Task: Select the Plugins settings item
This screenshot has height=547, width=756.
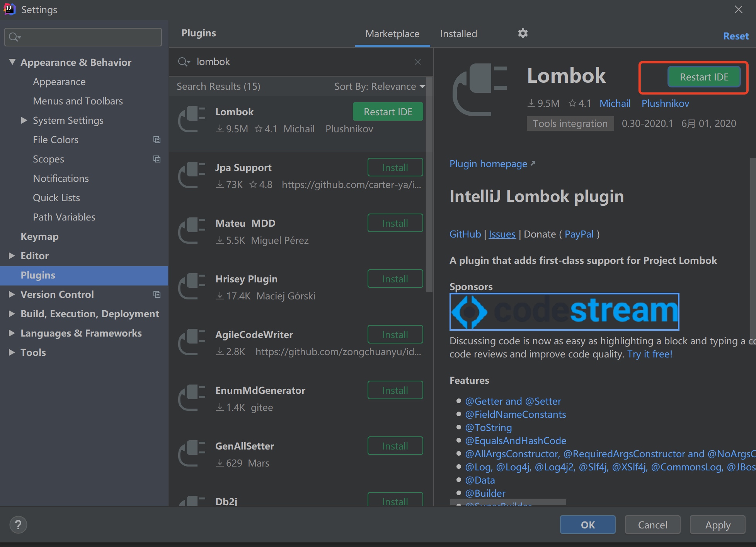Action: pyautogui.click(x=84, y=275)
